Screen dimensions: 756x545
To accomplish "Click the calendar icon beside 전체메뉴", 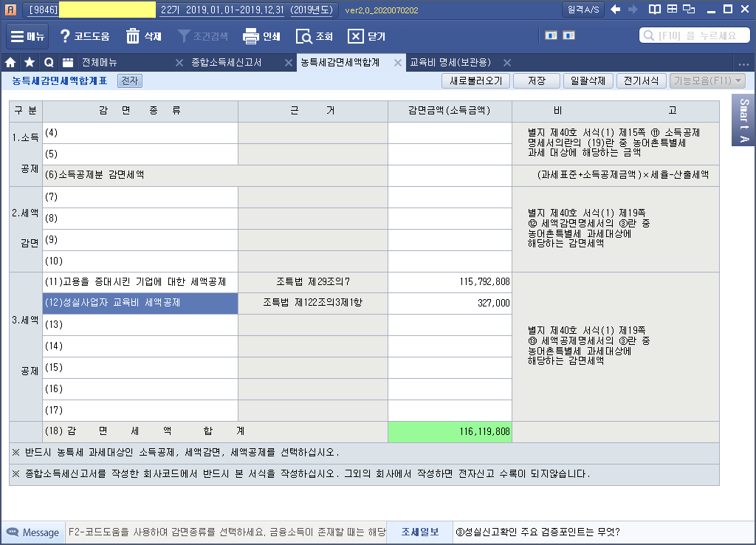I will tap(68, 62).
